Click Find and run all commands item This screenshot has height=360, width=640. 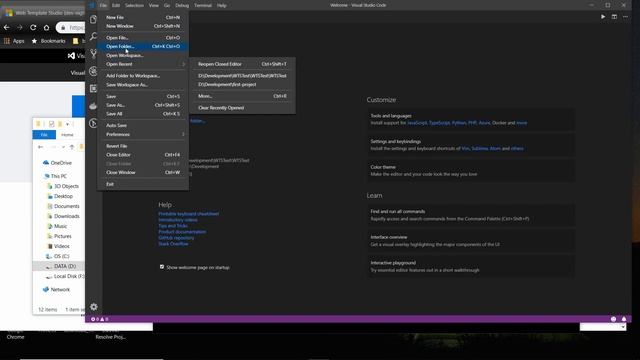(471, 215)
